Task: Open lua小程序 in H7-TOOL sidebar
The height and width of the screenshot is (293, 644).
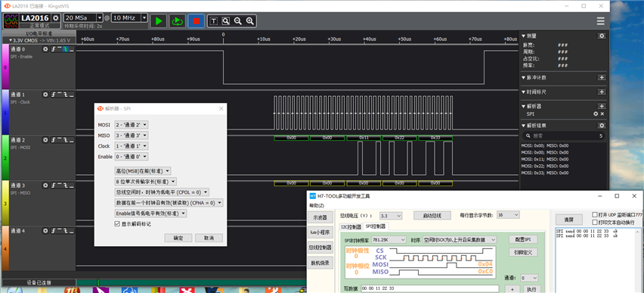Action: pos(320,232)
